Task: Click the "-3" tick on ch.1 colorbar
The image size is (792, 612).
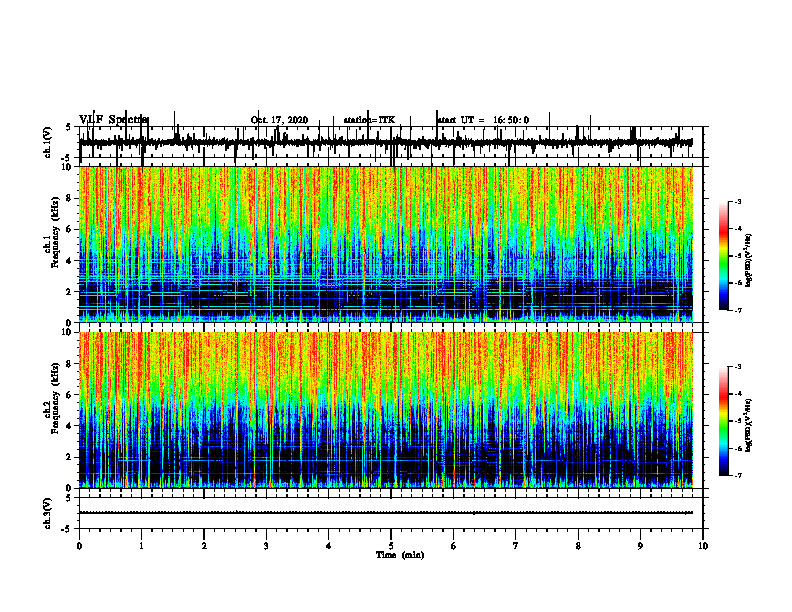Action: [737, 202]
